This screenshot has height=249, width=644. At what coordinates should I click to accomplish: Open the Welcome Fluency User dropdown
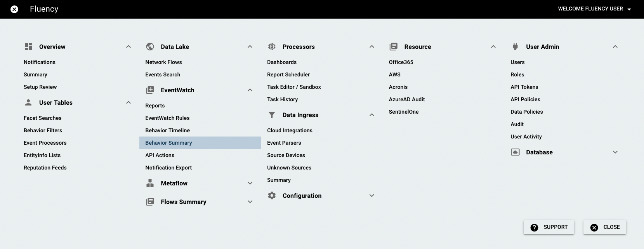click(x=594, y=9)
